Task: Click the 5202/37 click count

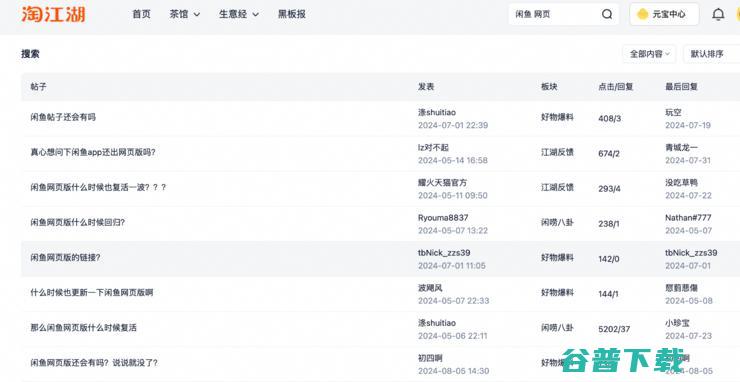Action: tap(614, 329)
